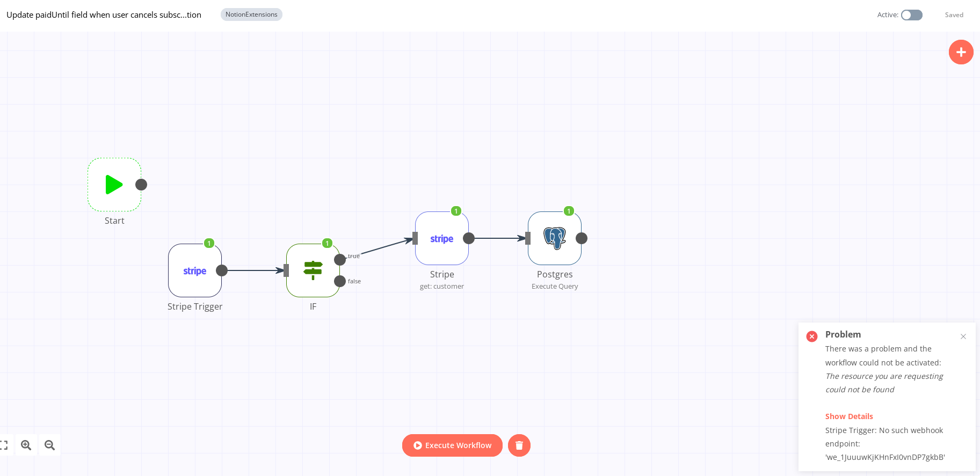Expand Show Details in error notification
The width and height of the screenshot is (980, 476).
[x=849, y=416]
